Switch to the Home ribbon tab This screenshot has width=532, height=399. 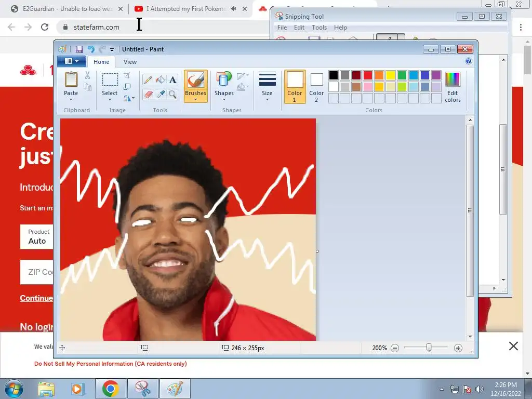(x=101, y=62)
